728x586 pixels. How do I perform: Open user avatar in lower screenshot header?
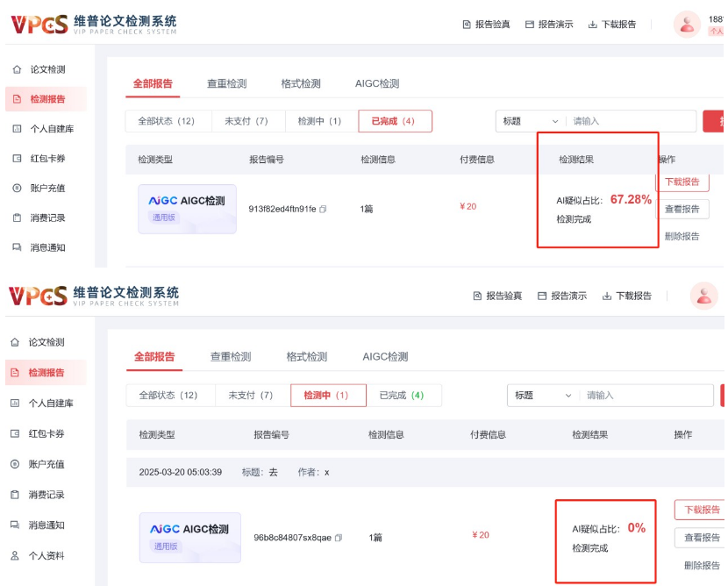[703, 296]
